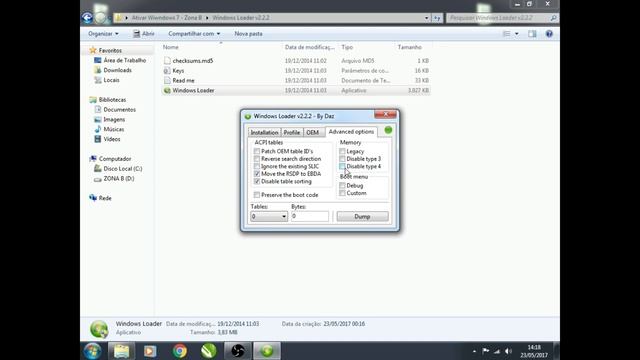640x360 pixels.
Task: Enable Reverse search direction option
Action: 257,159
